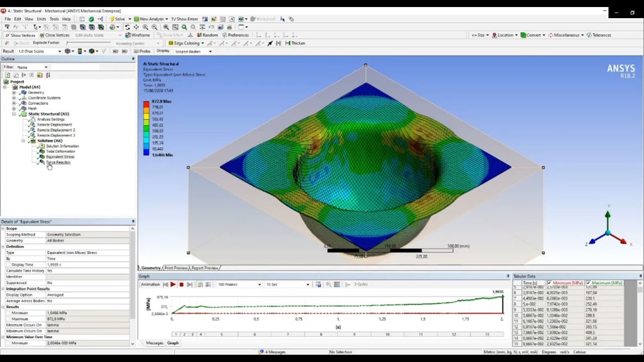
Task: Select Force Reaction in outline
Action: [x=58, y=162]
